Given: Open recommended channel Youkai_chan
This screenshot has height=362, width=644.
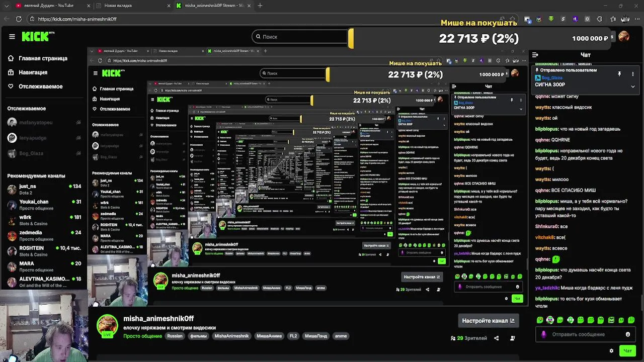Looking at the screenshot, I should pos(44,205).
